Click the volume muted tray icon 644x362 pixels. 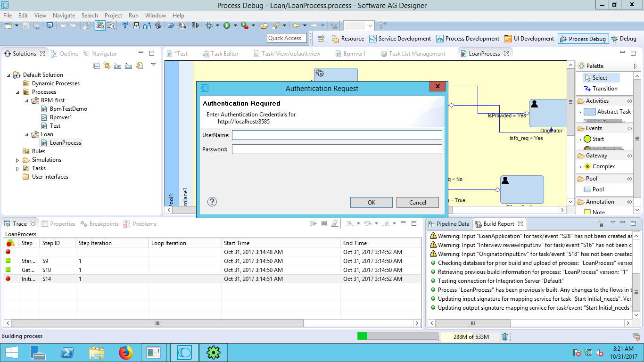click(600, 353)
